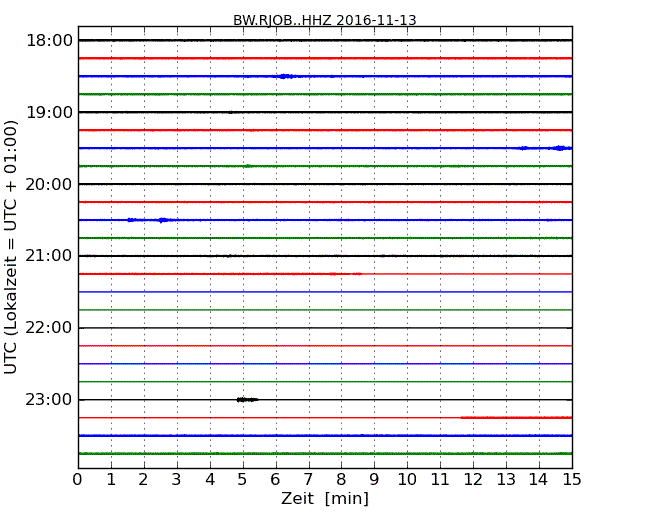The image size is (650, 520).
Task: Click the x-axis tick label 6
Action: [x=276, y=480]
